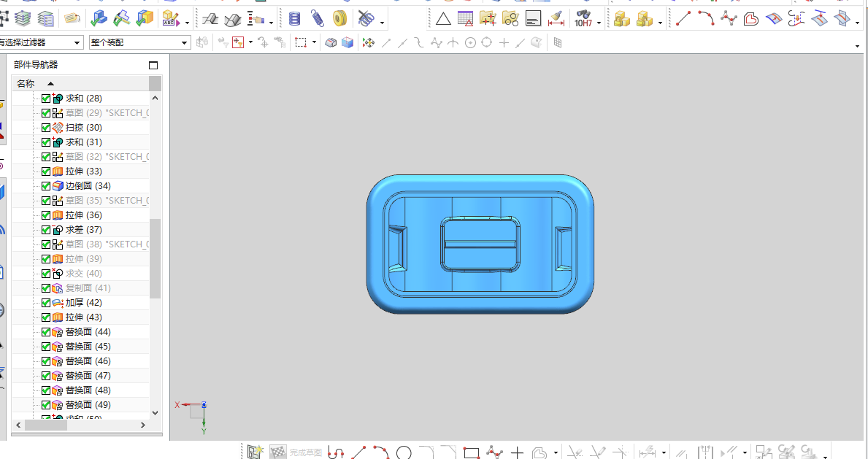Toggle checkbox for 加厚 (42)
Image resolution: width=868 pixels, height=459 pixels.
[46, 303]
